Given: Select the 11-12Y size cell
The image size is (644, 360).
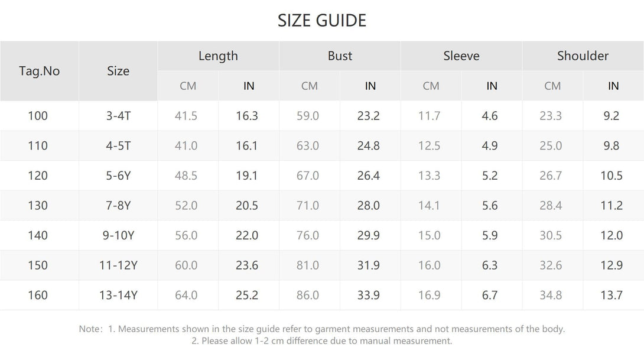Looking at the screenshot, I should 118,265.
